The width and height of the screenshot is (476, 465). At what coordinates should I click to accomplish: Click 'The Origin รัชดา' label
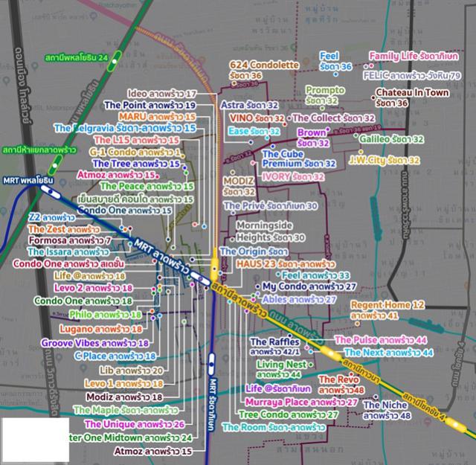(x=254, y=251)
